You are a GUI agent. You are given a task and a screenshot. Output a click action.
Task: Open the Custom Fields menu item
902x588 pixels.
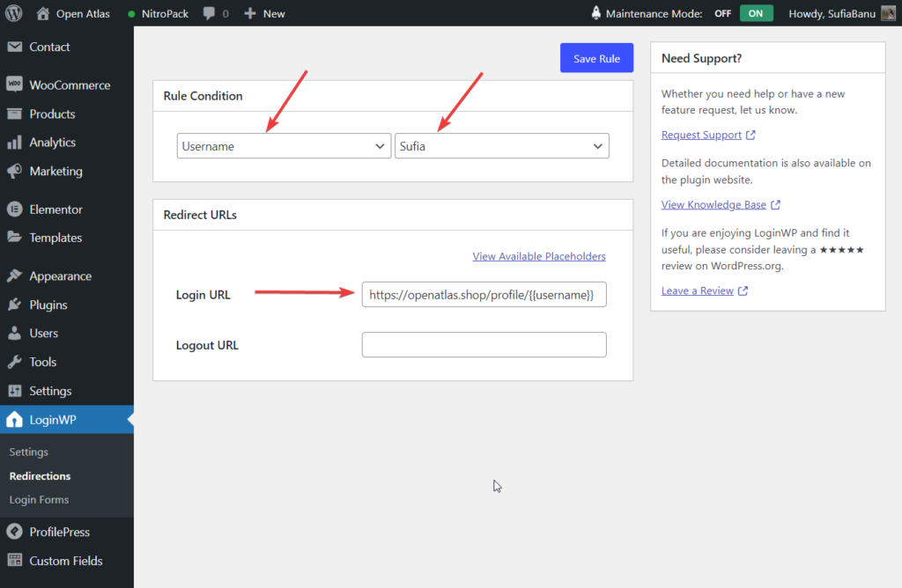(x=67, y=561)
